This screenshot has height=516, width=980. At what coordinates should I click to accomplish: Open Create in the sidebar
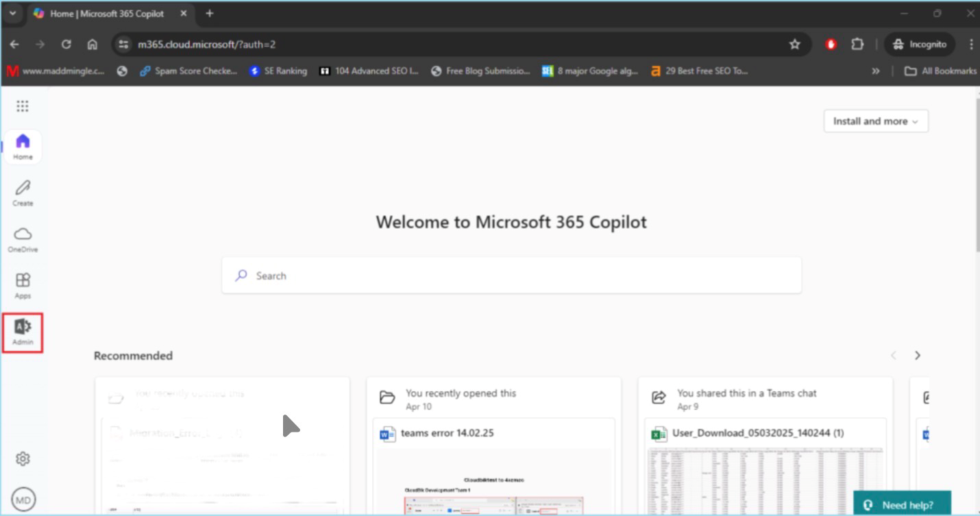point(23,193)
